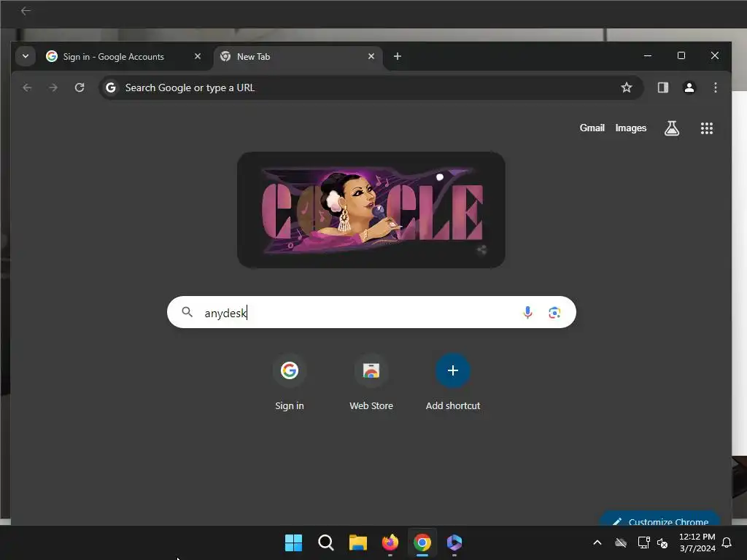Minimize the Chrome window
747x560 pixels.
coord(648,55)
